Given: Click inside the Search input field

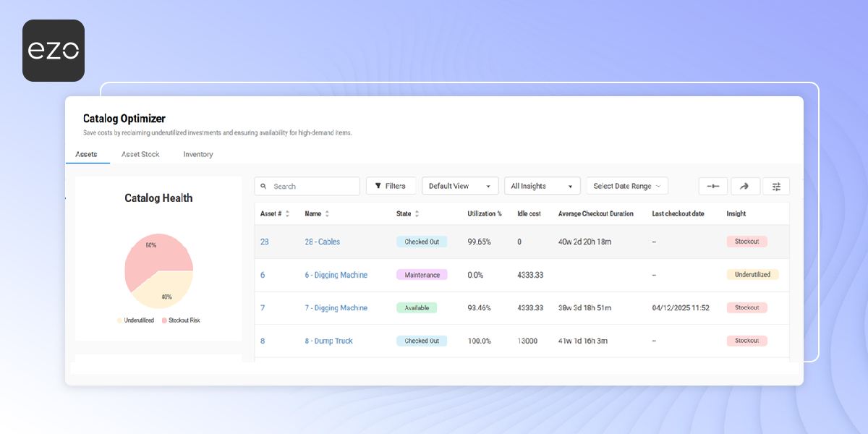Looking at the screenshot, I should pos(307,186).
